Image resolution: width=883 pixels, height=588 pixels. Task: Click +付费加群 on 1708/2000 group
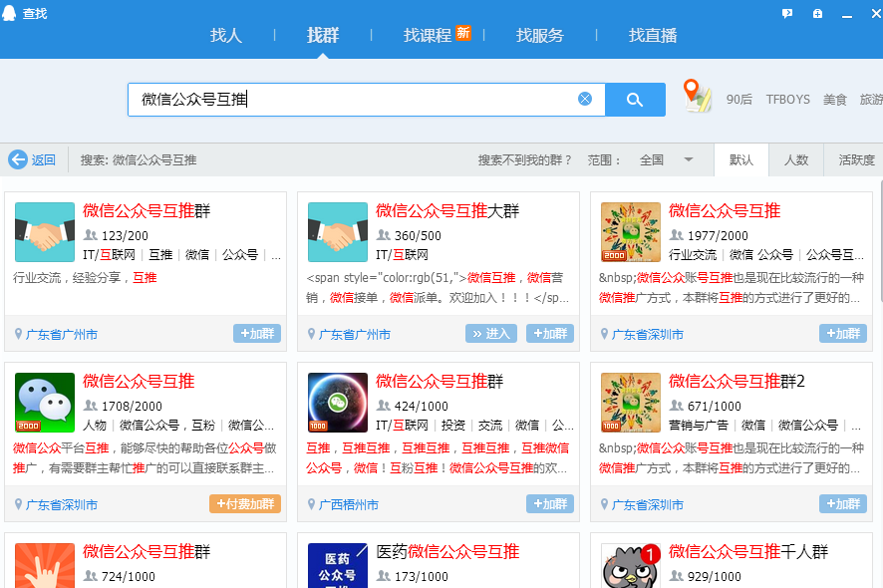(x=245, y=503)
